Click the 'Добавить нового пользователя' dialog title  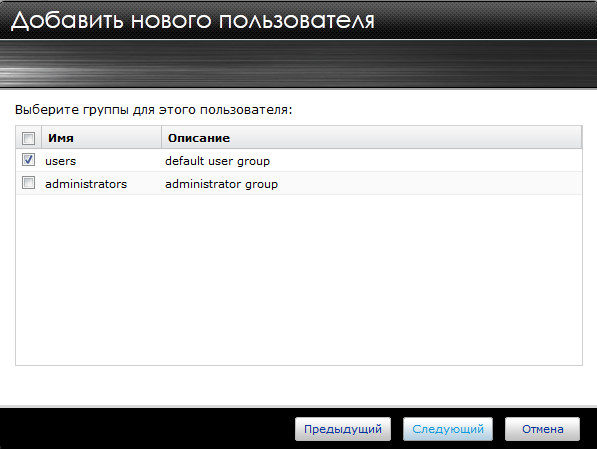click(x=193, y=20)
